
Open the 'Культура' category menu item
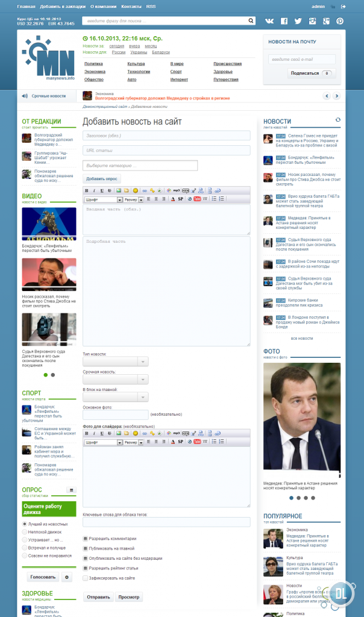(x=136, y=64)
